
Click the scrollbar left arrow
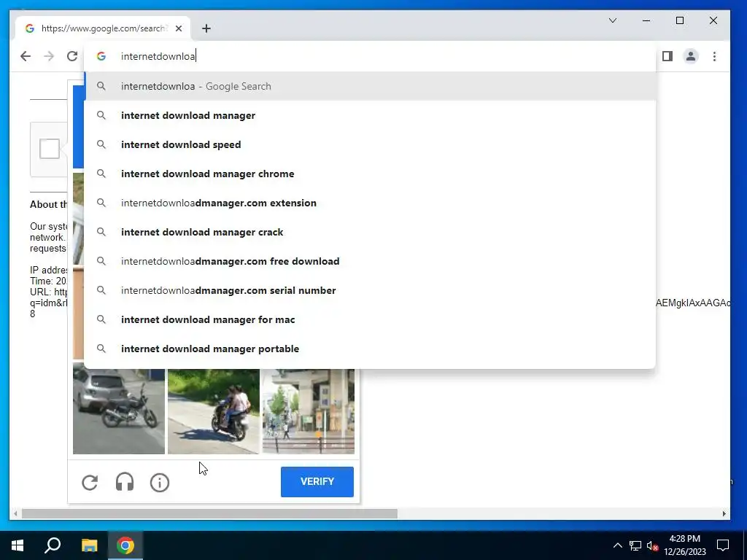pos(16,514)
